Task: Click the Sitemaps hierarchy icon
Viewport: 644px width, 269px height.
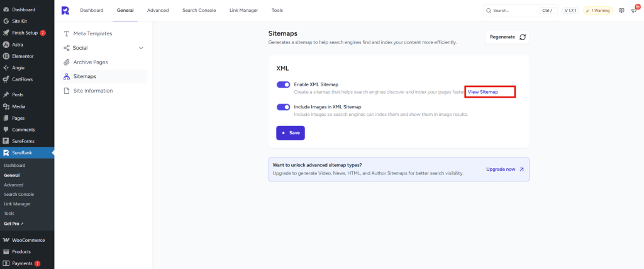Action: click(67, 76)
